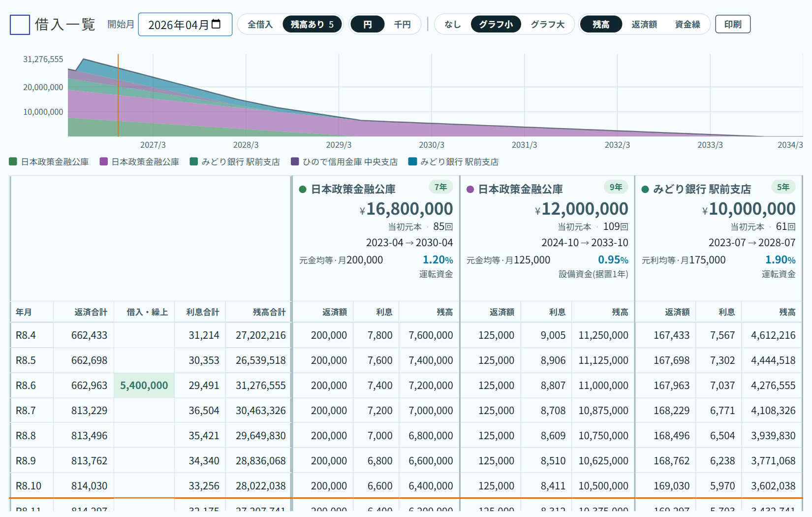Switch to the 資金繰 tab
The image size is (812, 517).
(x=687, y=24)
